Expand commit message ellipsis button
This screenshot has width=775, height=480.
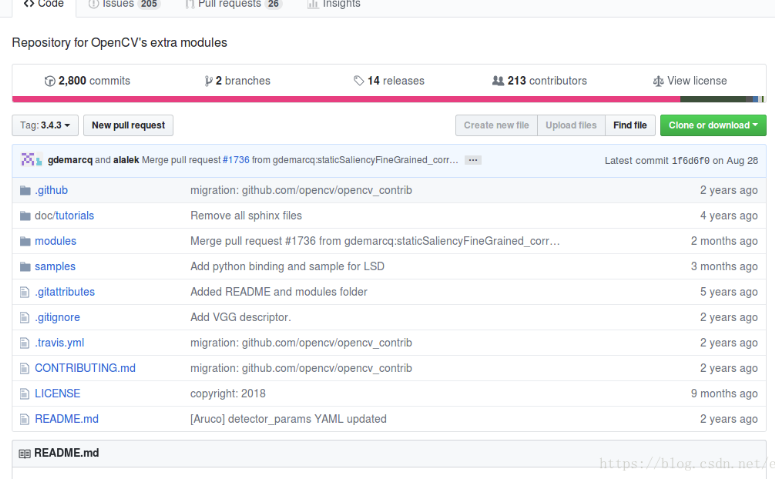(473, 160)
